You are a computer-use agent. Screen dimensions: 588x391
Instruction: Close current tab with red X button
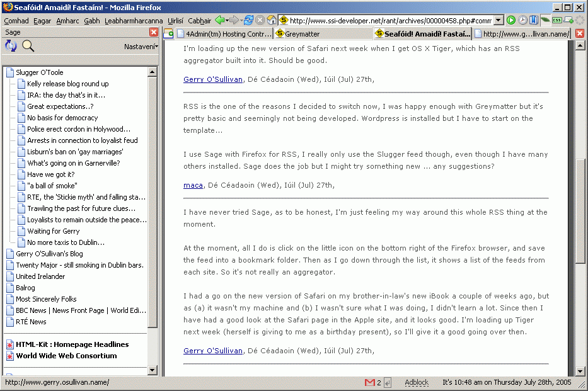[580, 33]
